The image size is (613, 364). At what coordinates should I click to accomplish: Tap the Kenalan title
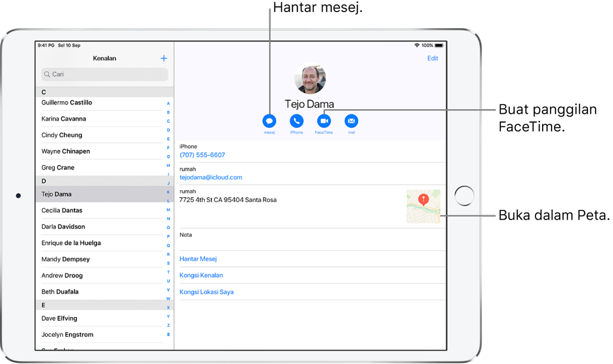(x=105, y=58)
